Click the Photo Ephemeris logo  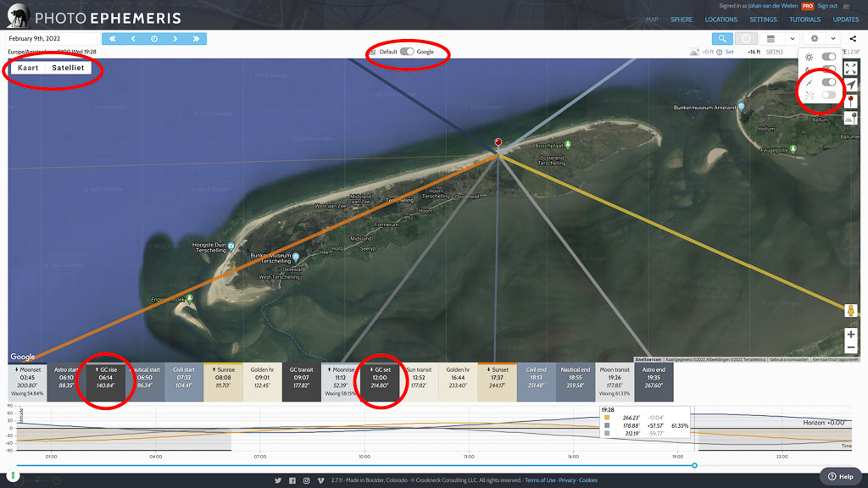coord(94,17)
